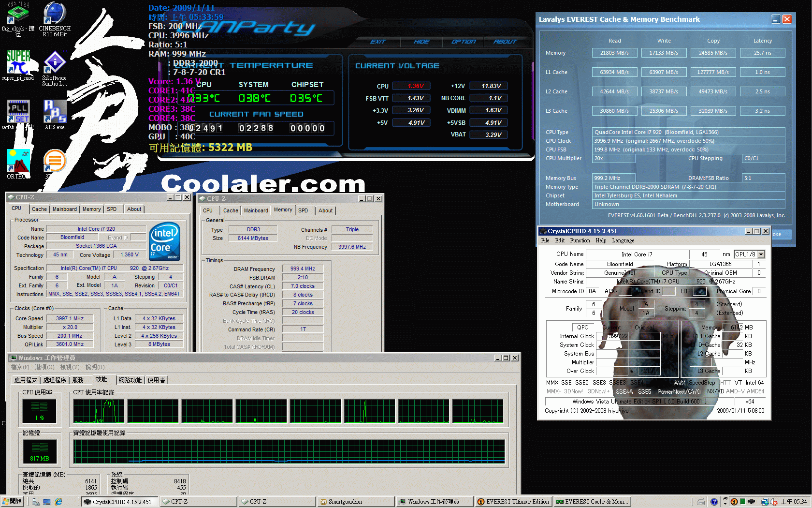Click the help question mark tray icon

pos(713,502)
